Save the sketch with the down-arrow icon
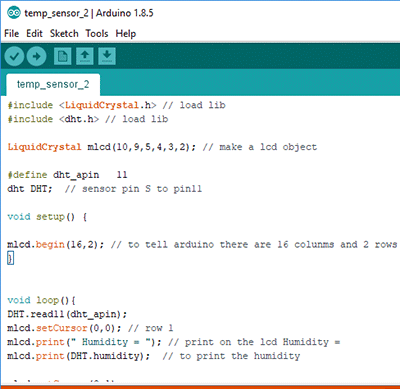This screenshot has width=400, height=389. pyautogui.click(x=107, y=56)
